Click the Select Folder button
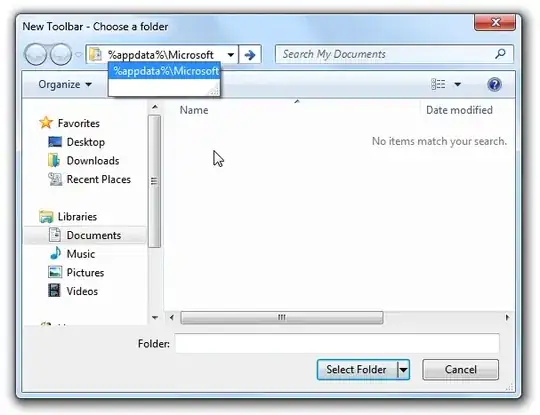The width and height of the screenshot is (540, 415). tap(357, 370)
